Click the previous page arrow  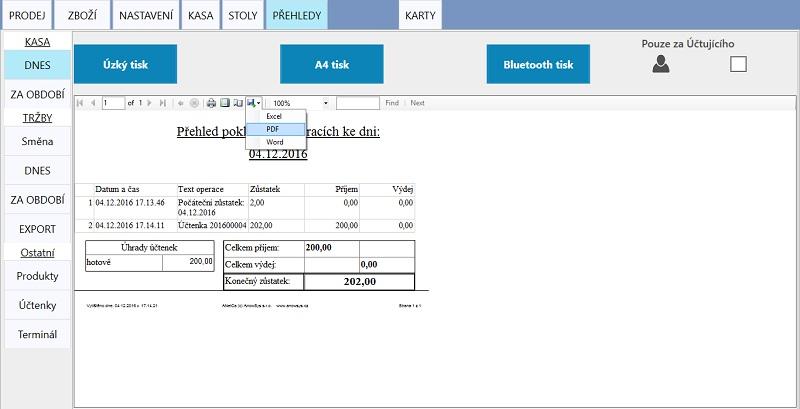93,103
